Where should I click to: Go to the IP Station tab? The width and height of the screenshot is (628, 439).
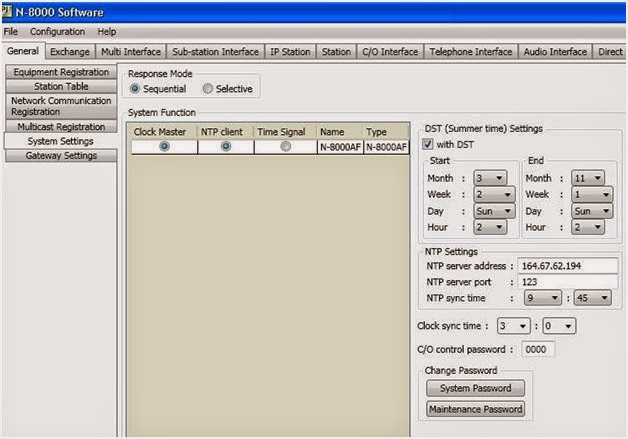(290, 52)
